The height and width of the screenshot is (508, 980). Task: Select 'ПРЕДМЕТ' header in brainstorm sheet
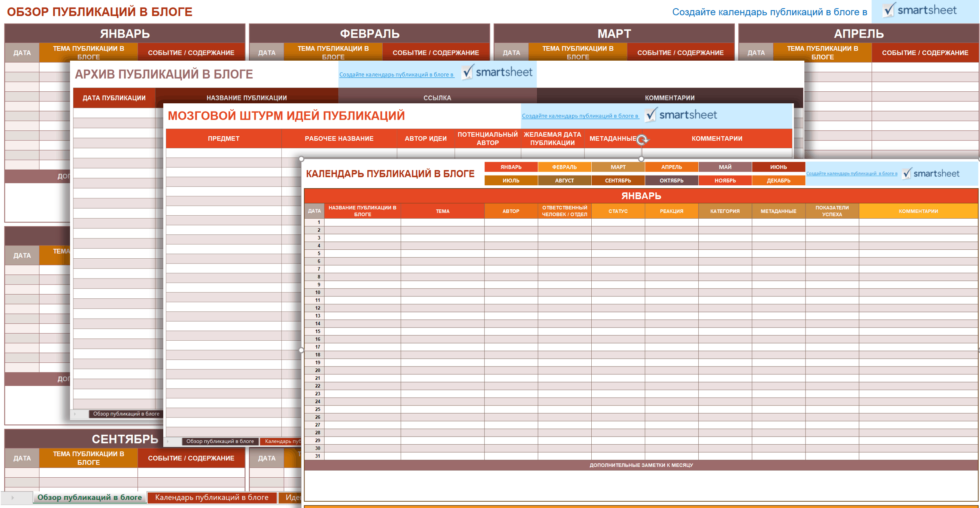(224, 139)
